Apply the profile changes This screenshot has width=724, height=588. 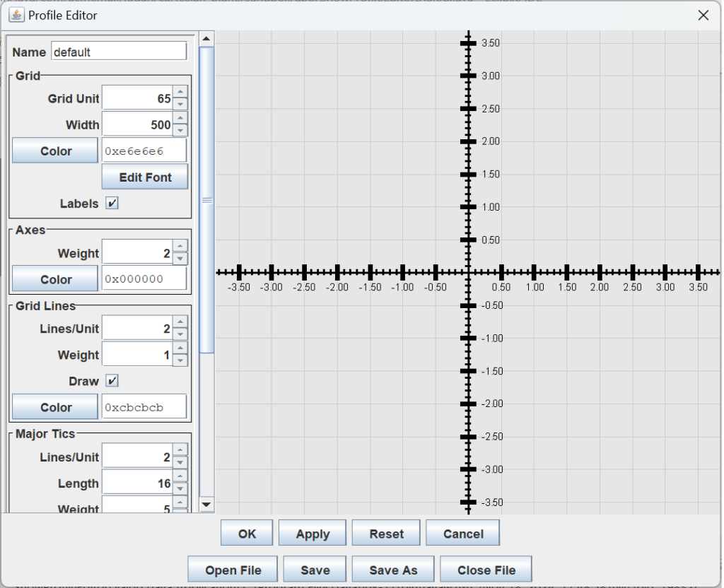coord(313,533)
